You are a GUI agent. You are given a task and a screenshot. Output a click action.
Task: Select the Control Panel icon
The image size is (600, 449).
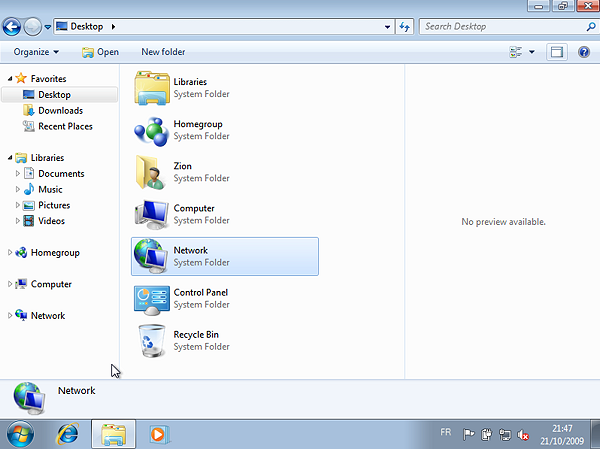(x=152, y=299)
